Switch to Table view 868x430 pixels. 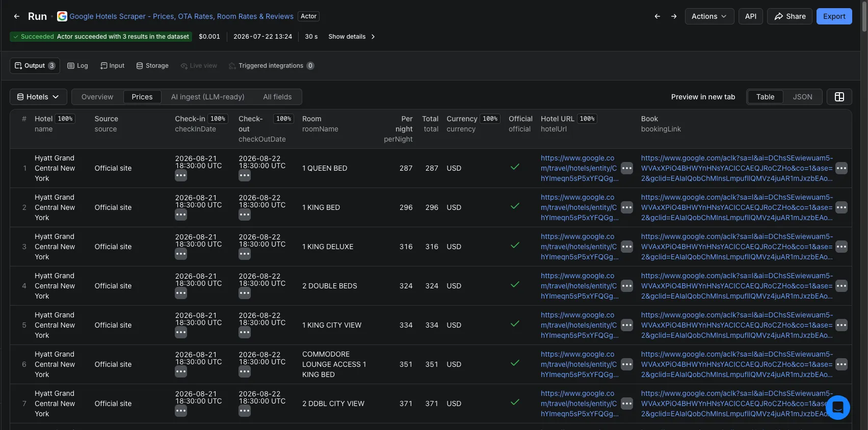[765, 97]
